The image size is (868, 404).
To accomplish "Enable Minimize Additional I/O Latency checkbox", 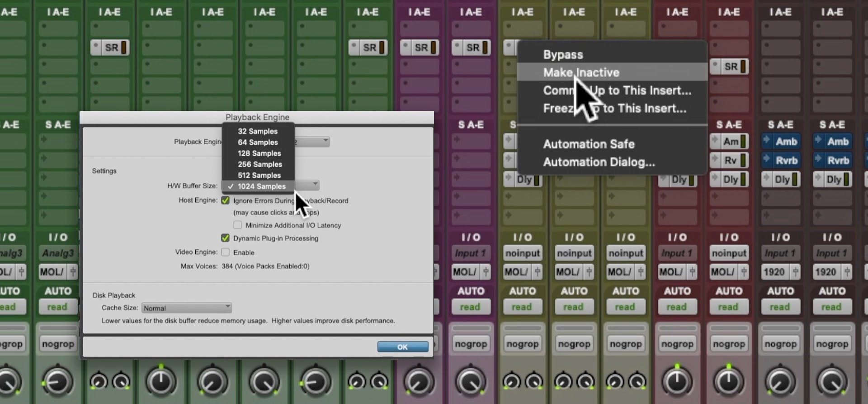I will 237,225.
